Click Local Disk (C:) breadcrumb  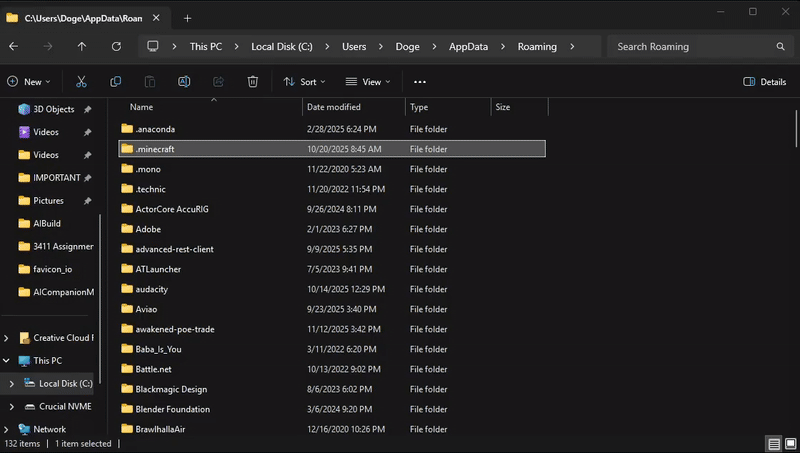point(282,46)
